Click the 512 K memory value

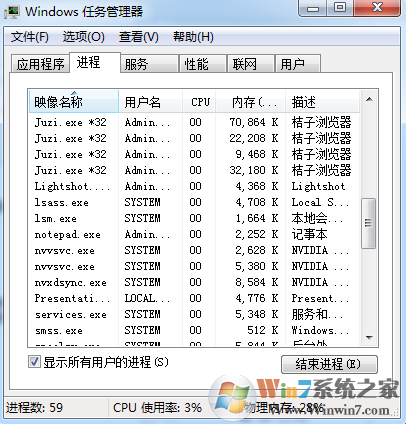(263, 330)
